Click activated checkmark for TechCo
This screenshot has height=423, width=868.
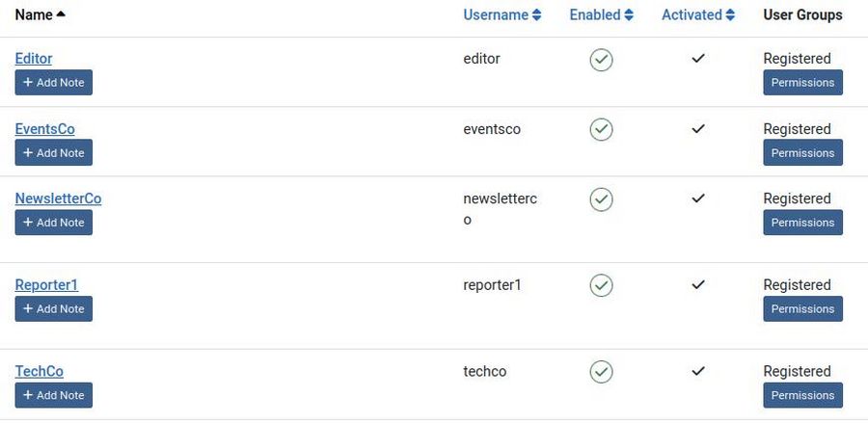click(698, 371)
